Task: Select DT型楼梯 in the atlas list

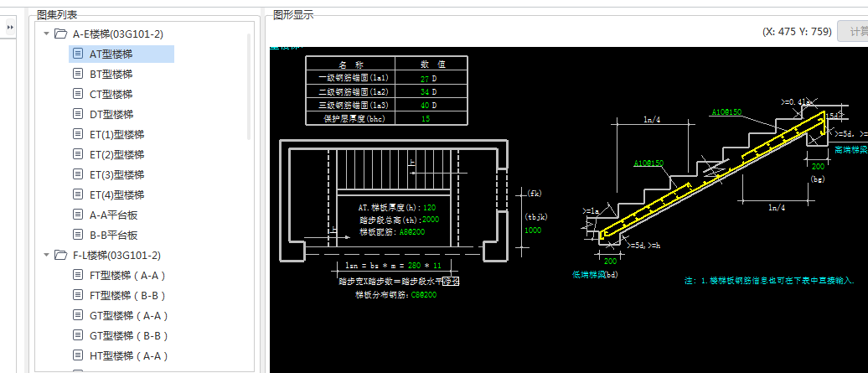Action: 111,115
